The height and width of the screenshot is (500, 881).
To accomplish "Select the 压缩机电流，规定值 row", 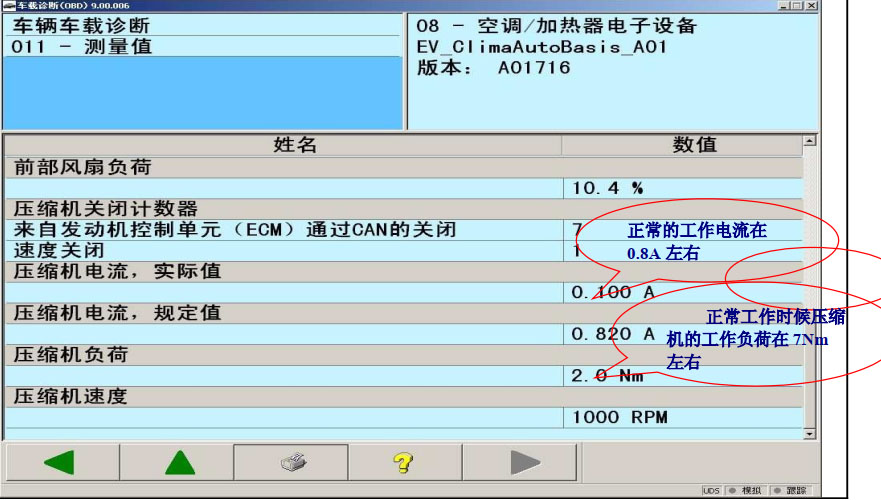I will 403,313.
